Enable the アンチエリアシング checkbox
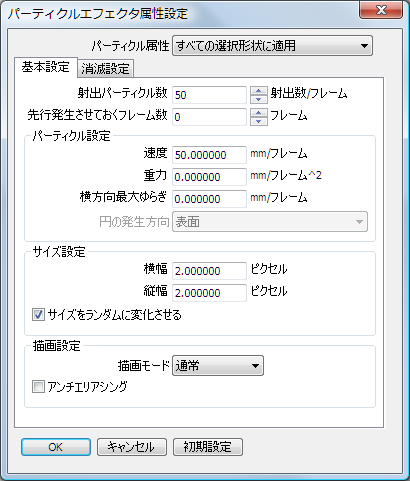 (38, 387)
